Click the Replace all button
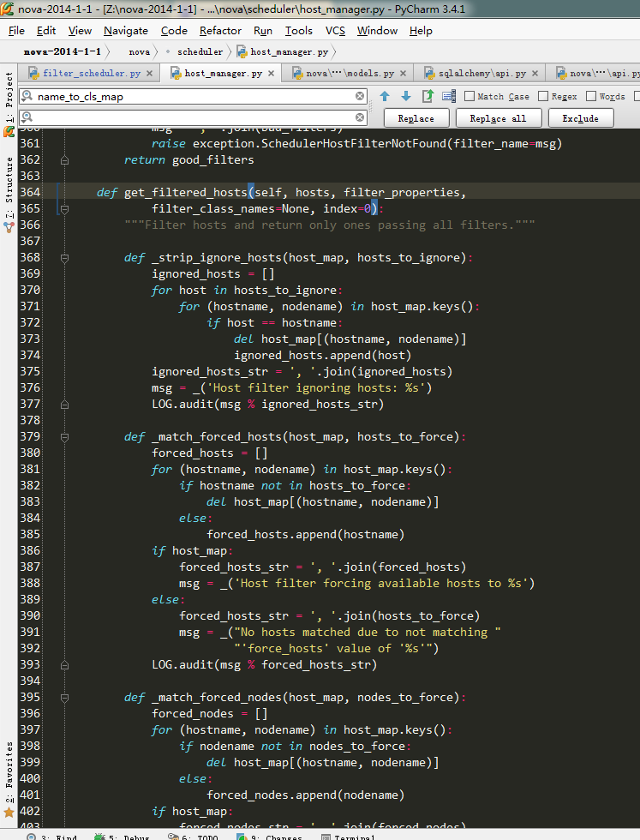The height and width of the screenshot is (840, 640). click(498, 118)
